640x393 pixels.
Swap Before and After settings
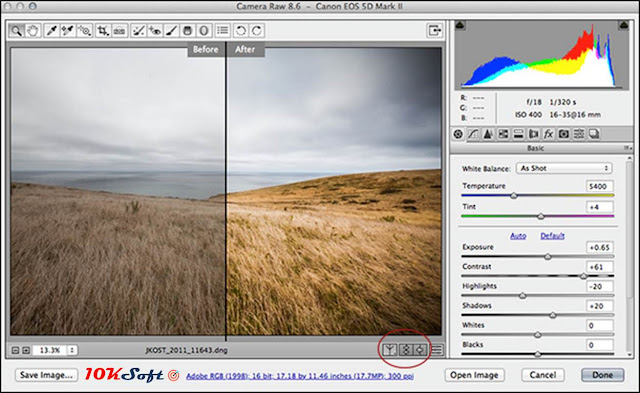tap(405, 350)
